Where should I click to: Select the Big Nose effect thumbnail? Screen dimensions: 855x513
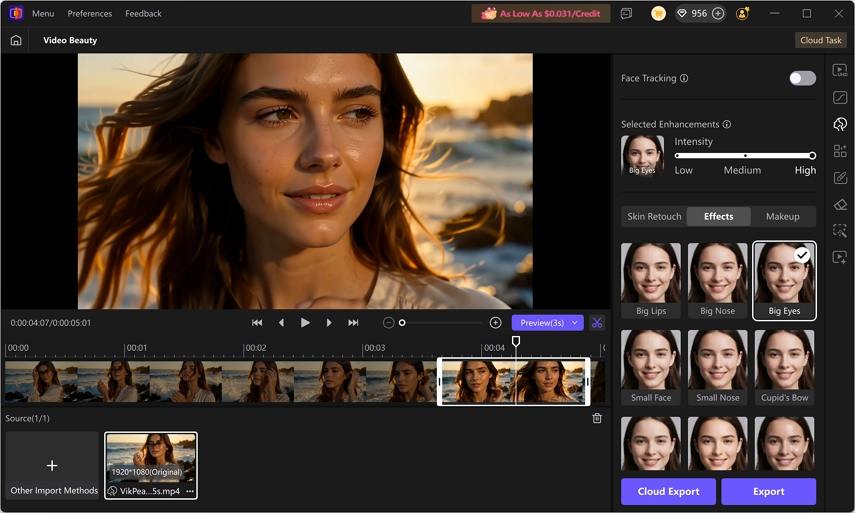point(718,280)
